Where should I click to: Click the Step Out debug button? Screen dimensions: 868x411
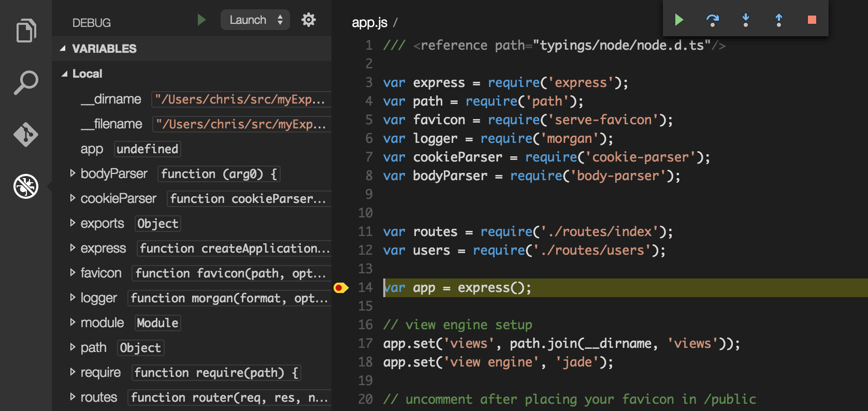coord(778,20)
